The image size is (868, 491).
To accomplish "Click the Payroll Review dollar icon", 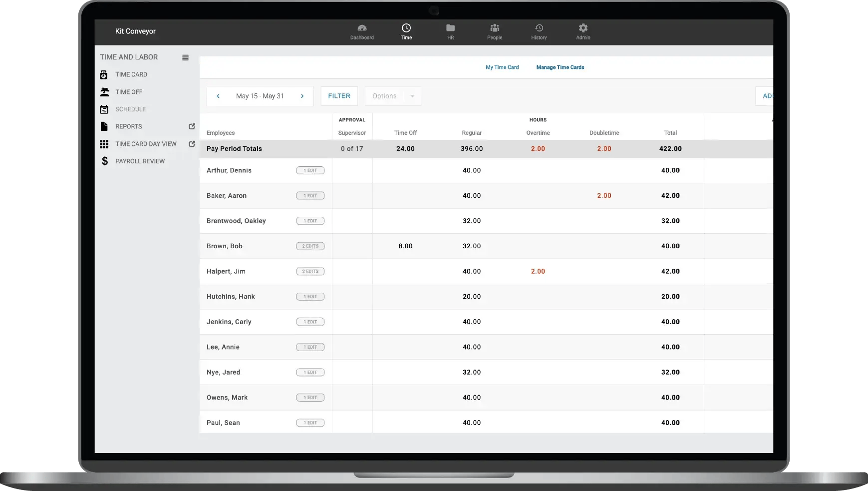I will click(x=104, y=161).
